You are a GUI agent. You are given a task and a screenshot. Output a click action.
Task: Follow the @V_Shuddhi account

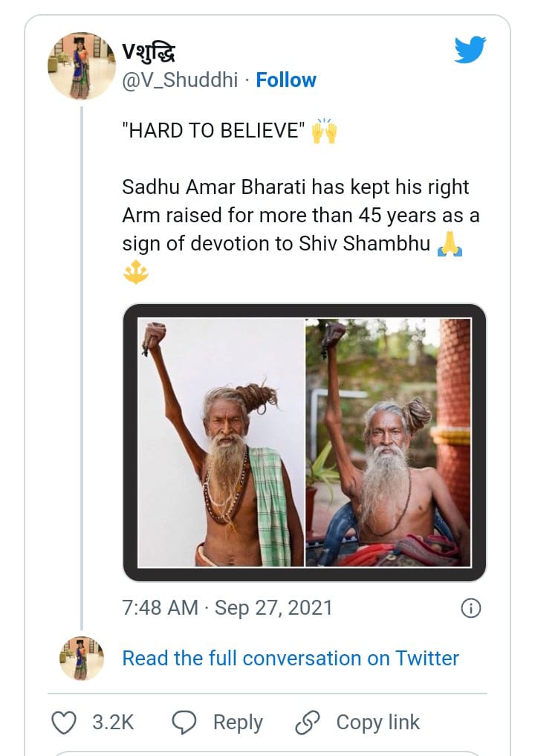(x=286, y=80)
